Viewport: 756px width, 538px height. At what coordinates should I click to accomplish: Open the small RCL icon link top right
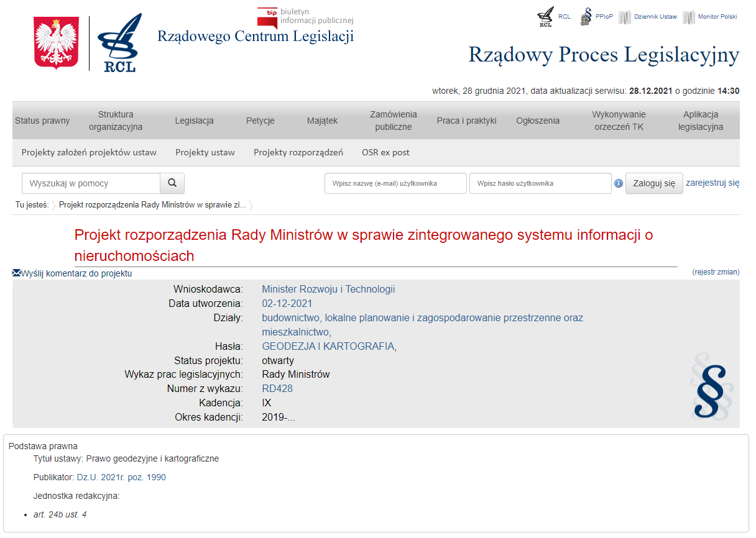545,17
